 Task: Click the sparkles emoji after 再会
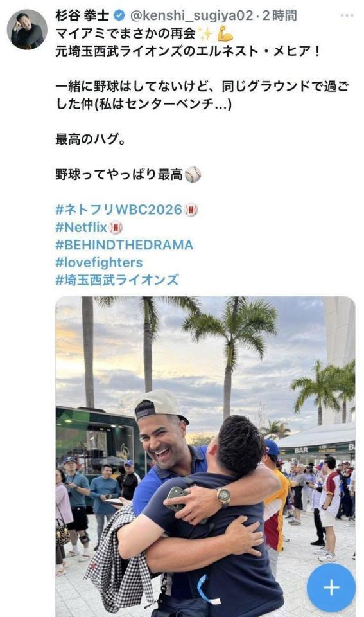[x=205, y=34]
